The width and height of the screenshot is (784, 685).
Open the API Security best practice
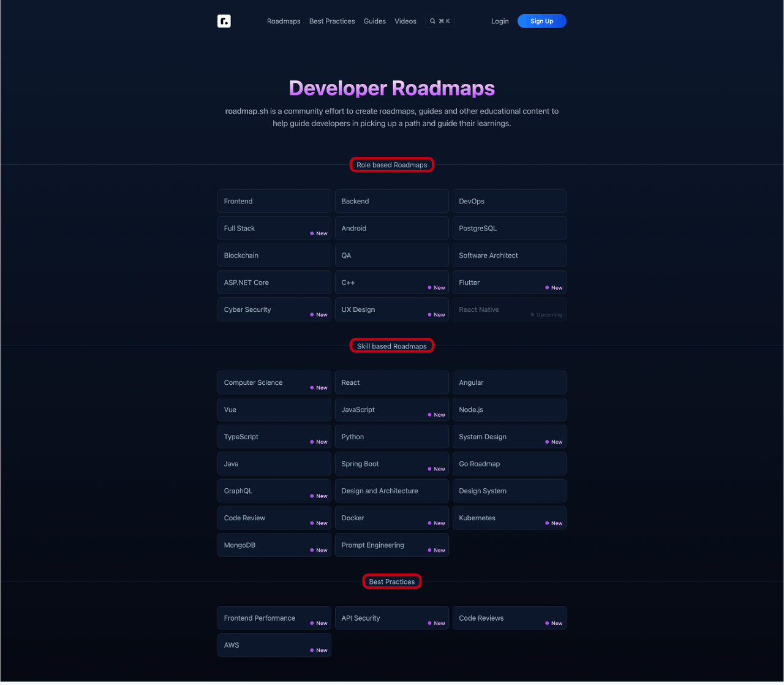392,618
